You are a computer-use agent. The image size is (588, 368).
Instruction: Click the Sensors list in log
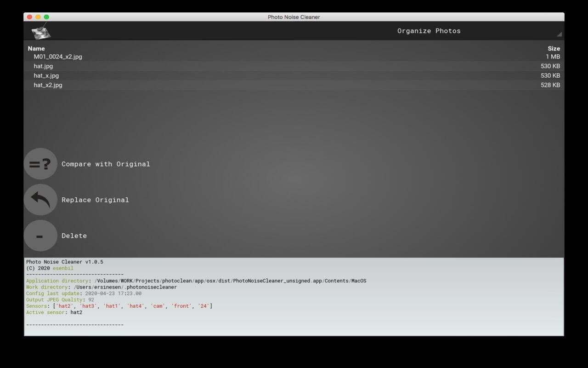click(133, 306)
